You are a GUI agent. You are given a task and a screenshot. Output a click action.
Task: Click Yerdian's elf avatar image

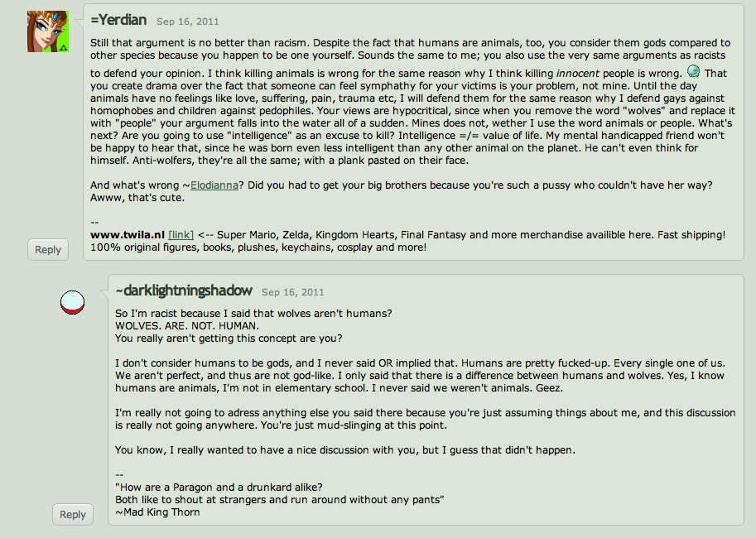(47, 31)
